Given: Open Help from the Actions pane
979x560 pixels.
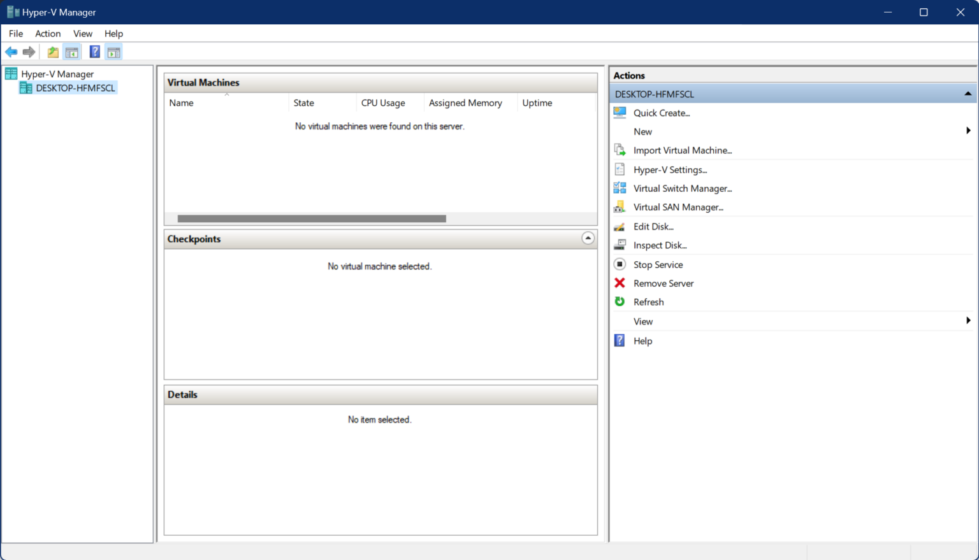Looking at the screenshot, I should point(642,340).
